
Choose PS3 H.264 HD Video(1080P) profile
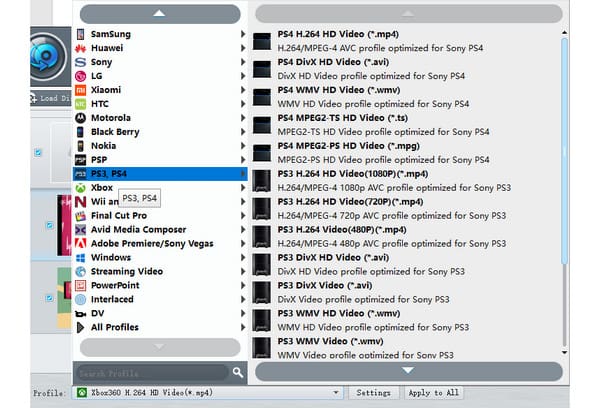(406, 181)
